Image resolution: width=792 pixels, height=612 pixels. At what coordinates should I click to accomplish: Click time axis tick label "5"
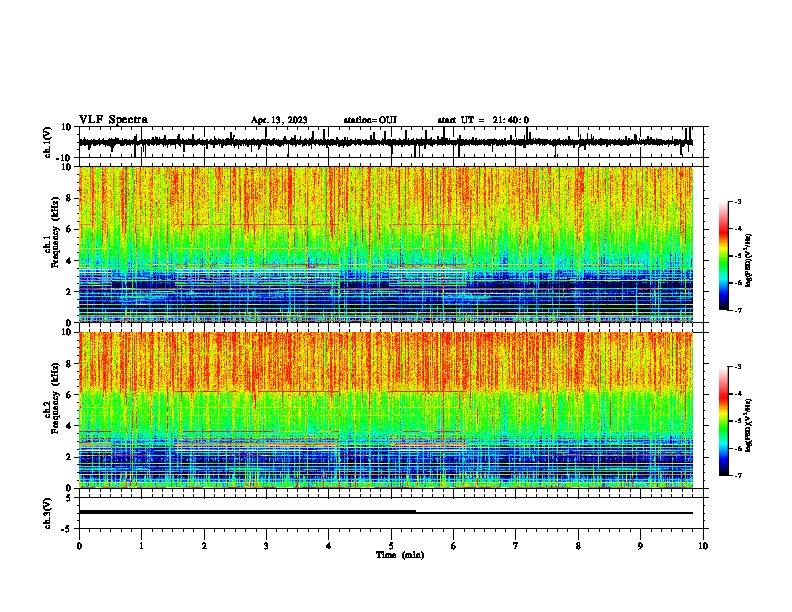[391, 546]
